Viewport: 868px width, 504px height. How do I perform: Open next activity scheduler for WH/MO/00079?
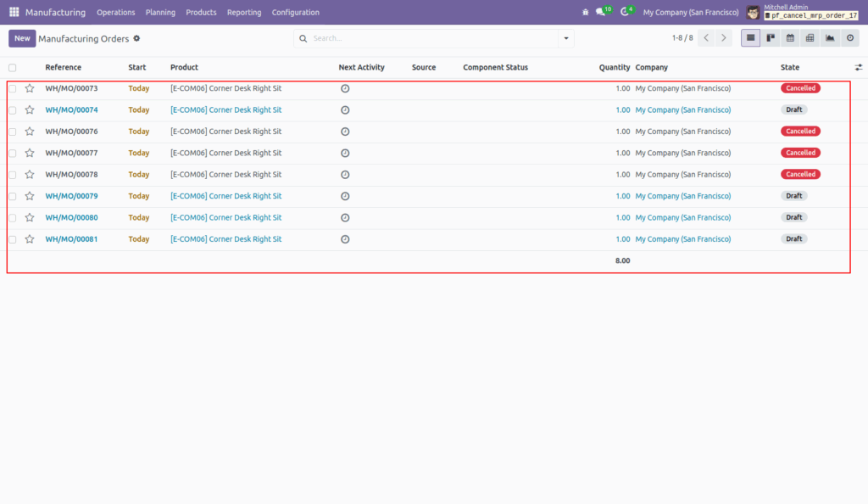click(x=345, y=196)
